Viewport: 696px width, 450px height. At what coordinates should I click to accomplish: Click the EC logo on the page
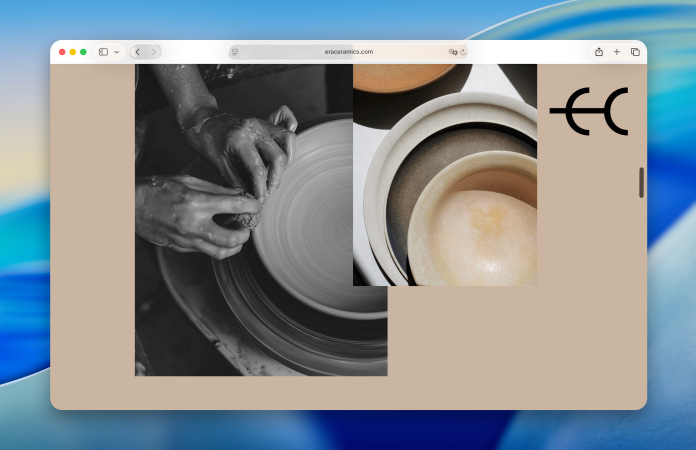point(589,111)
